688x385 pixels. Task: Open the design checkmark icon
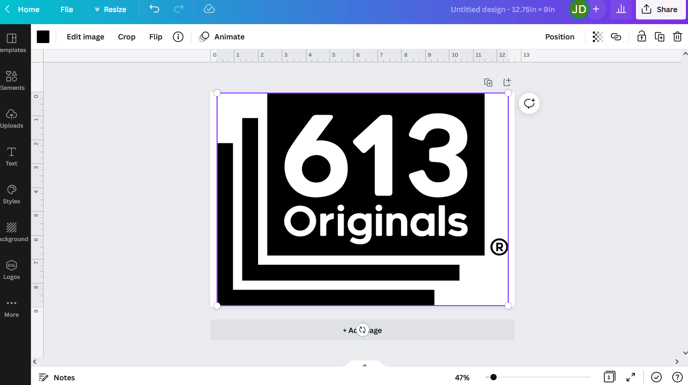[x=656, y=377]
